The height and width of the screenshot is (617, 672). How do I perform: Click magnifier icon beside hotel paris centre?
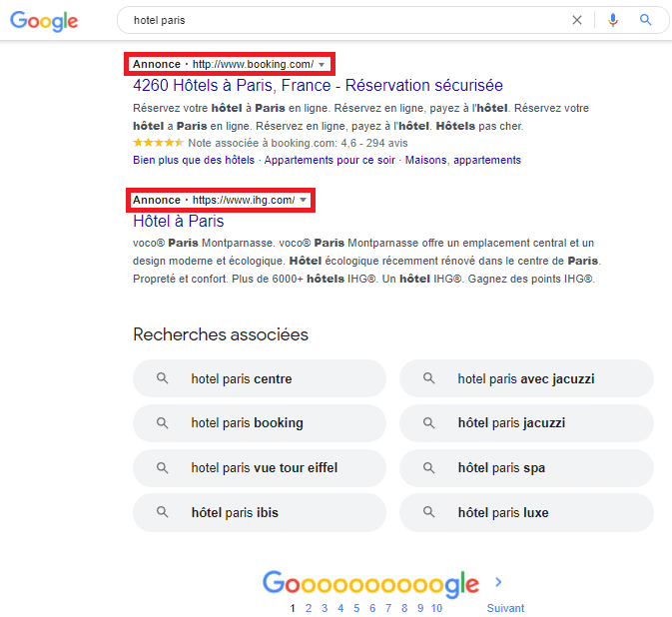(162, 378)
